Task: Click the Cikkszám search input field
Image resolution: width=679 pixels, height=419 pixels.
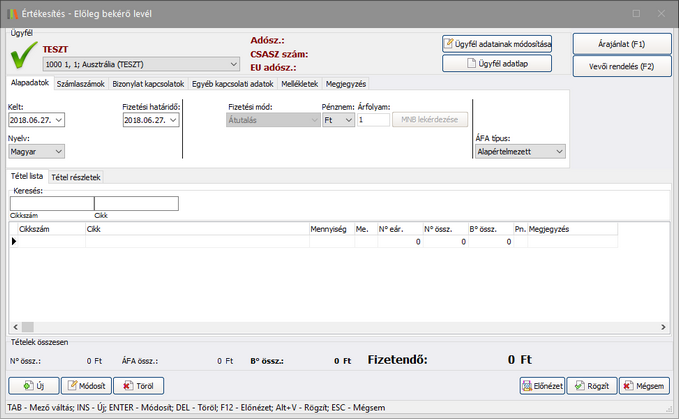Action: point(51,203)
